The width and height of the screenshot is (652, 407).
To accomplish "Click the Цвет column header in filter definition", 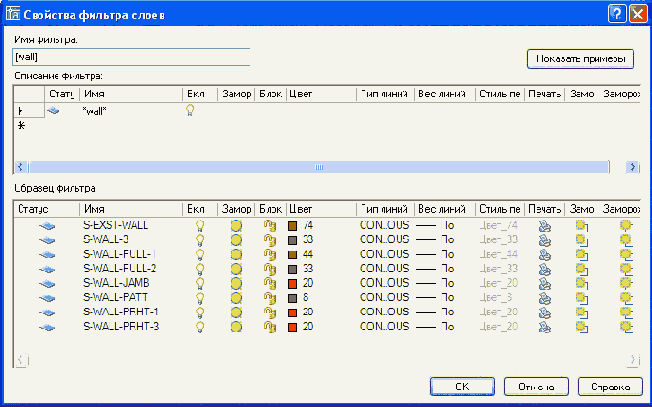I will pos(320,94).
